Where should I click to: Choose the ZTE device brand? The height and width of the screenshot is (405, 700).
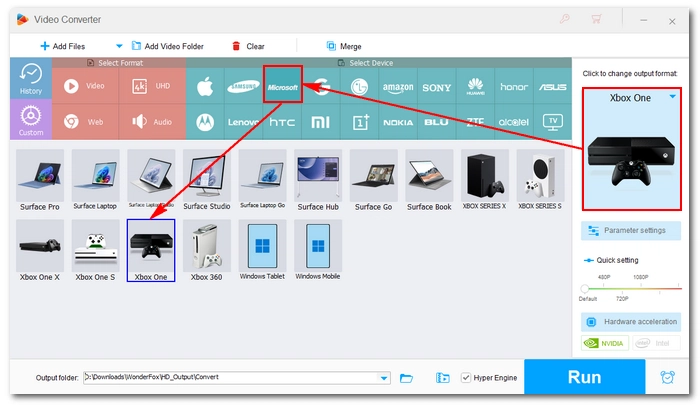[x=475, y=122]
